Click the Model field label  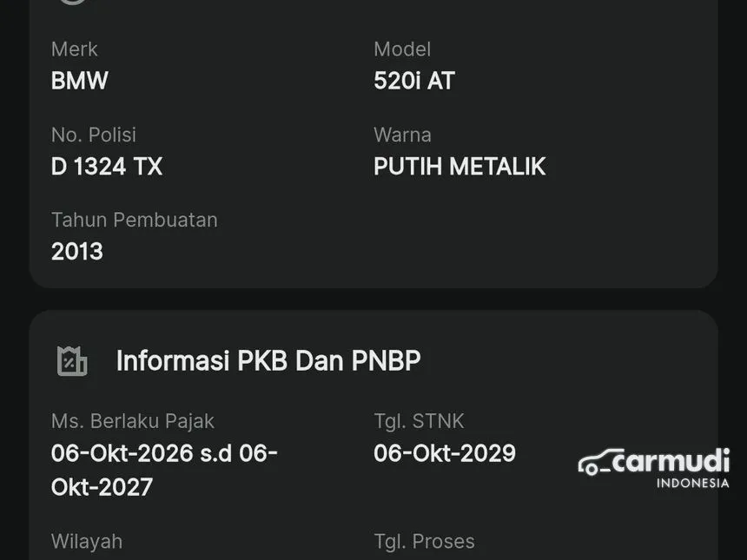coord(402,49)
